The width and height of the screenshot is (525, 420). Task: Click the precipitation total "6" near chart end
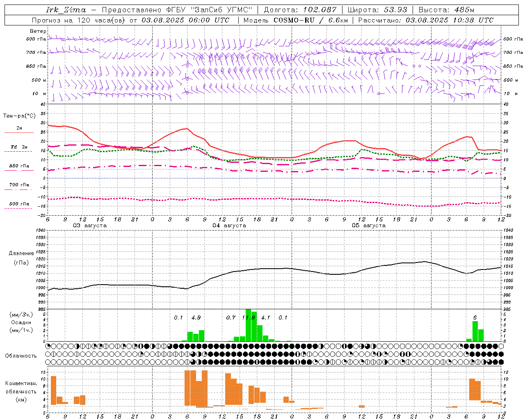click(475, 317)
